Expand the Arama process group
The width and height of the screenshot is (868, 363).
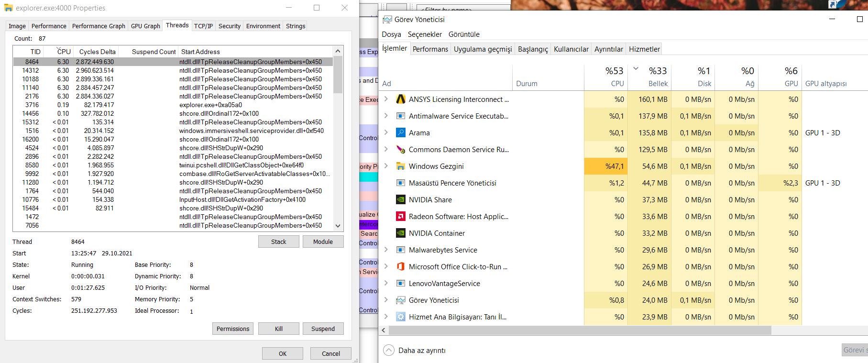(x=386, y=132)
